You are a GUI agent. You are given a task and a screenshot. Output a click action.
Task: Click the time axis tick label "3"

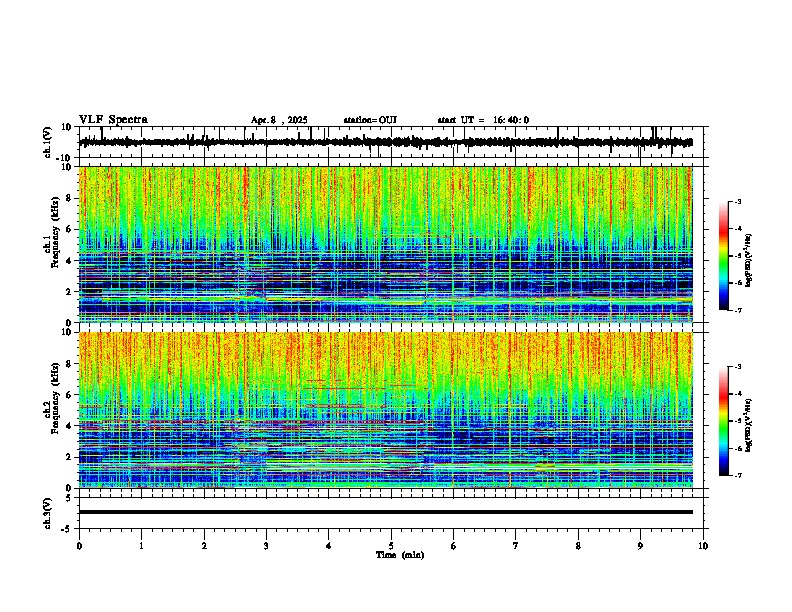coord(266,546)
